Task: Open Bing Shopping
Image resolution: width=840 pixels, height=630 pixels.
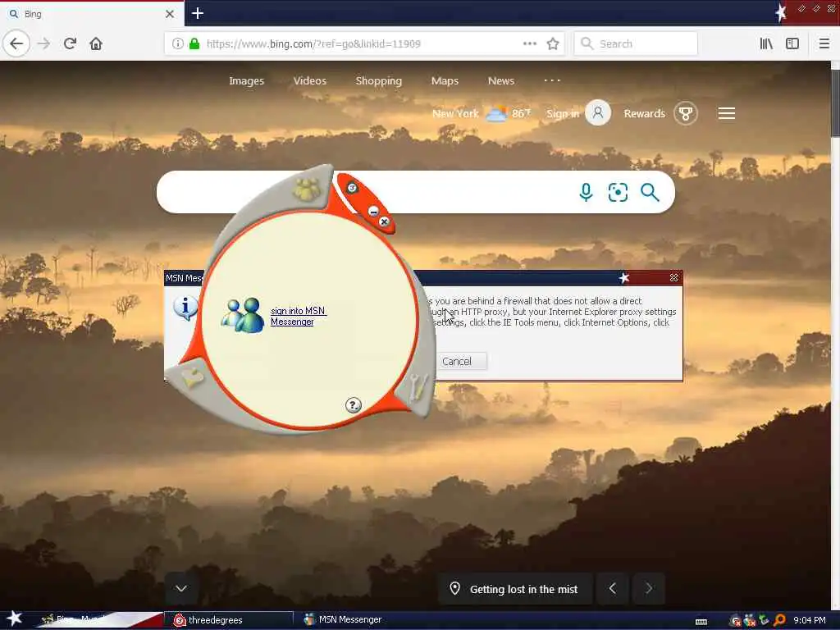Action: pyautogui.click(x=379, y=81)
